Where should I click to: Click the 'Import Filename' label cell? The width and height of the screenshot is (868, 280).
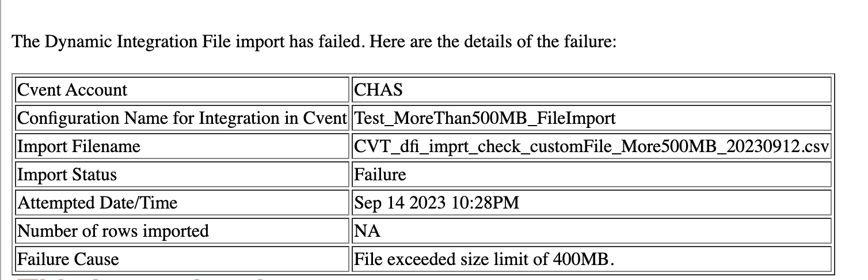tap(182, 146)
